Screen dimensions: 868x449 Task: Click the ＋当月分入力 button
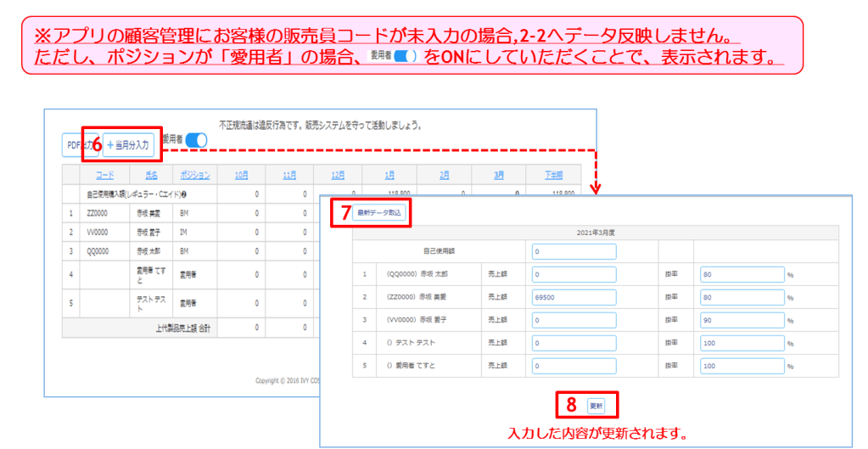click(127, 145)
